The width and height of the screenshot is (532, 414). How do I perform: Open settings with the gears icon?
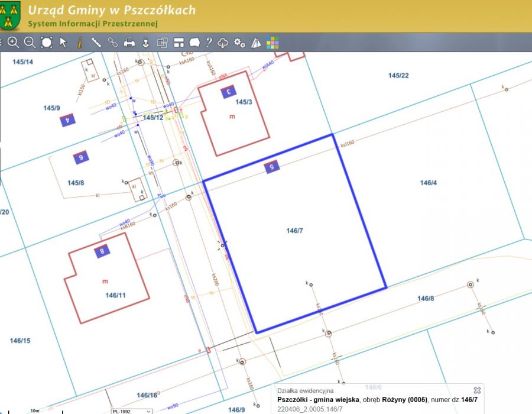click(x=239, y=43)
